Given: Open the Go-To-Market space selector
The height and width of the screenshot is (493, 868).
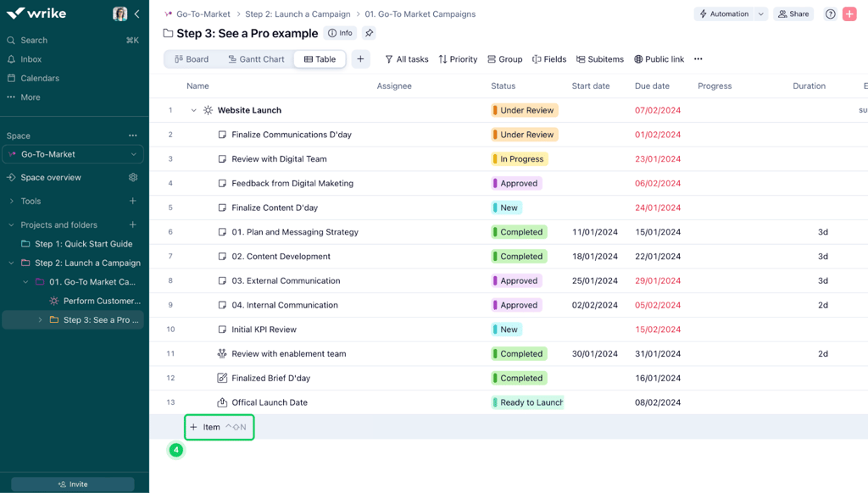Looking at the screenshot, I should tap(73, 153).
